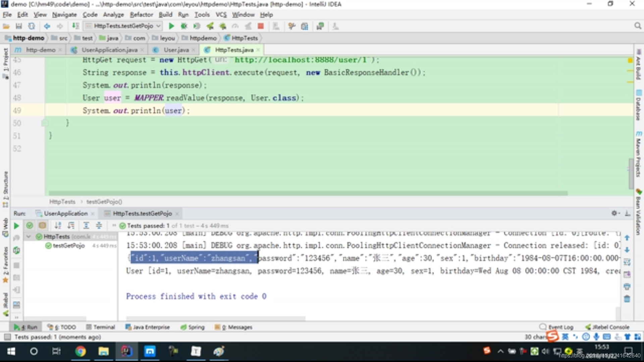Viewport: 644px width, 362px height.
Task: Click the editor vertical scrollbar thumb
Action: click(x=631, y=173)
